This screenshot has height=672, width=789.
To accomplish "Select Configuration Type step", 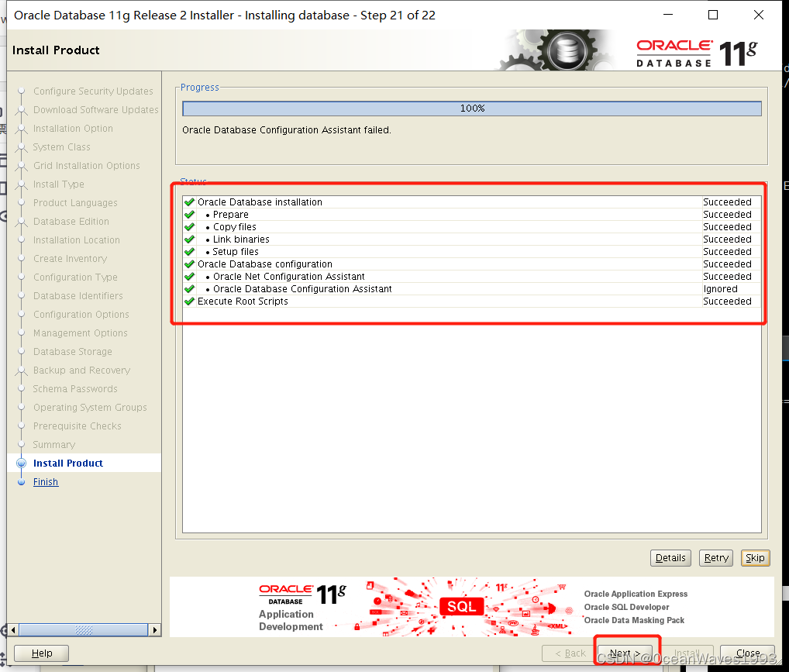I will point(75,277).
